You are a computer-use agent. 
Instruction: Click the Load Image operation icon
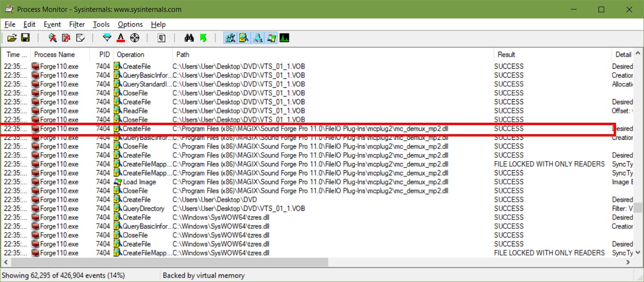[118, 182]
